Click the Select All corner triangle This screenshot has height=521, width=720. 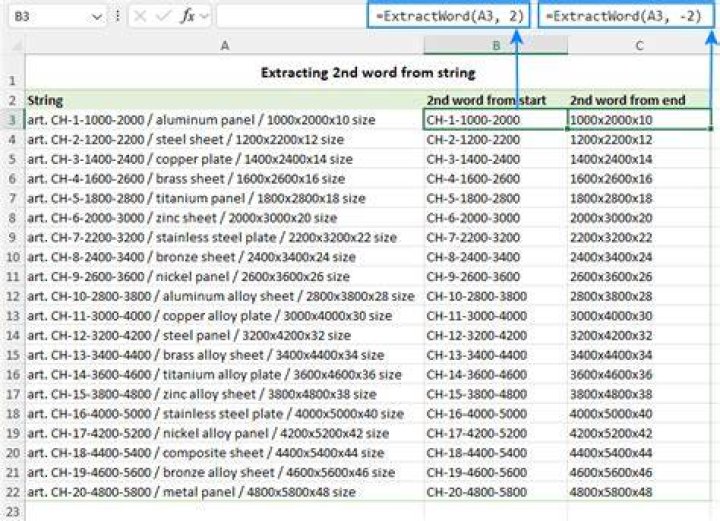[x=17, y=45]
